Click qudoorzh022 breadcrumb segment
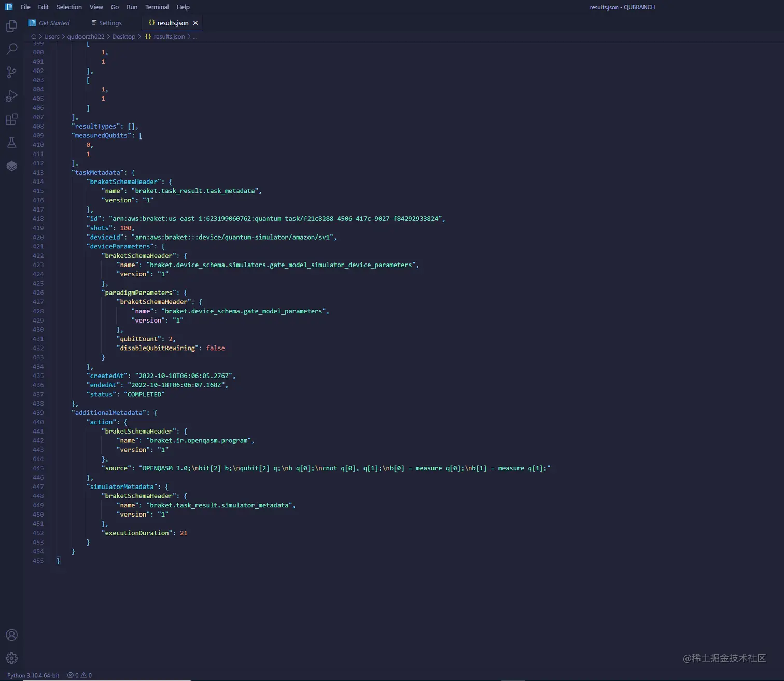The width and height of the screenshot is (784, 681). click(x=86, y=37)
